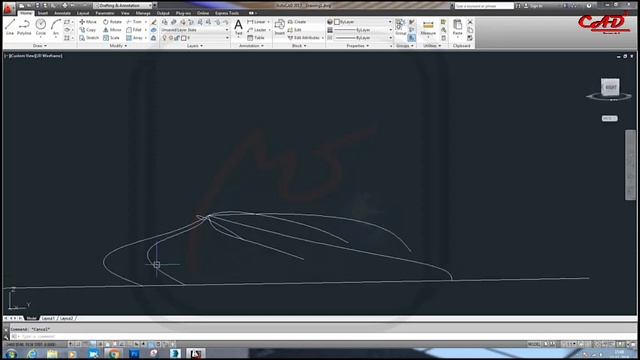The height and width of the screenshot is (360, 640).
Task: Open the Home ribbon tab
Action: [26, 13]
